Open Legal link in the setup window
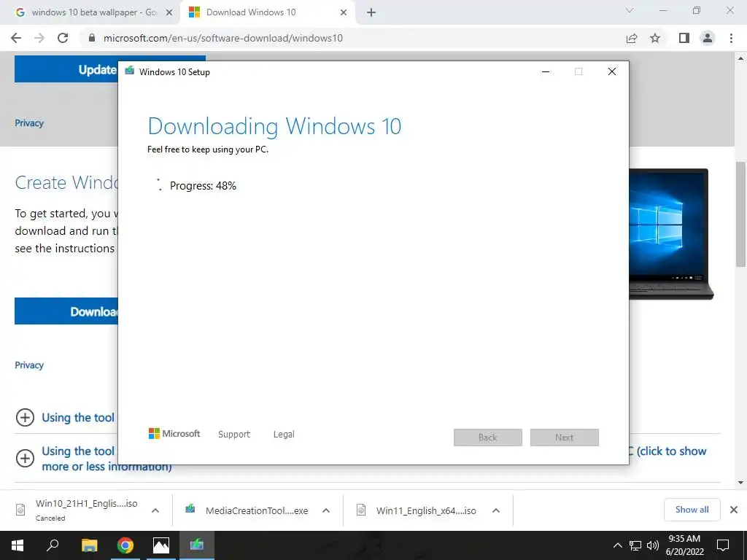The width and height of the screenshot is (747, 560). pyautogui.click(x=284, y=435)
